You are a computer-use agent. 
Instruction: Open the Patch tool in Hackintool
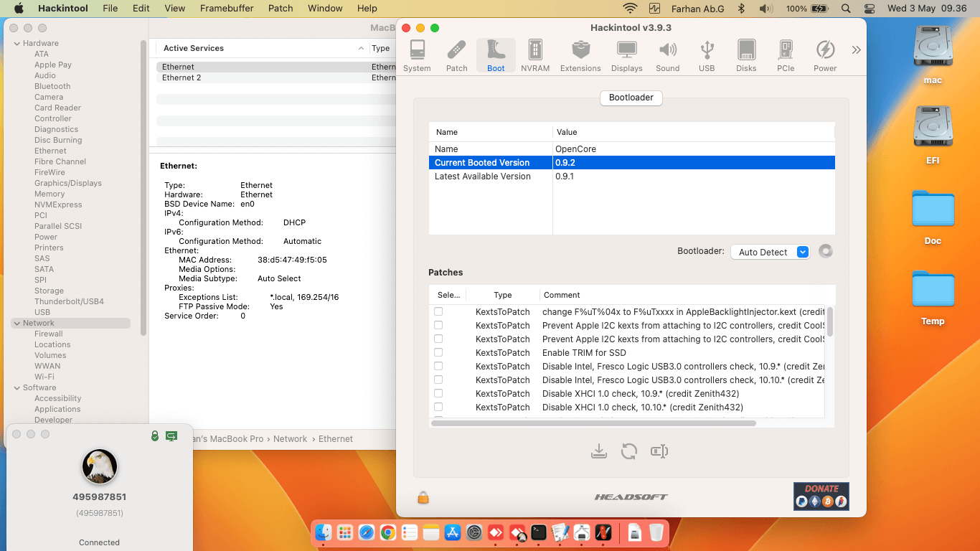click(456, 55)
